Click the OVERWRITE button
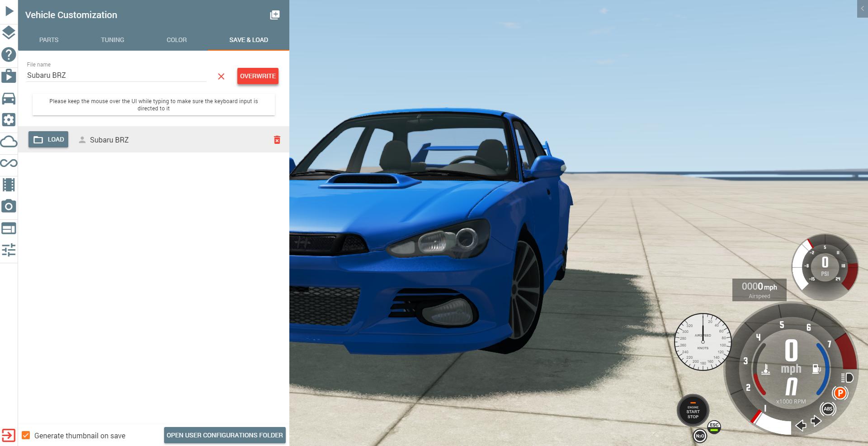 point(257,76)
